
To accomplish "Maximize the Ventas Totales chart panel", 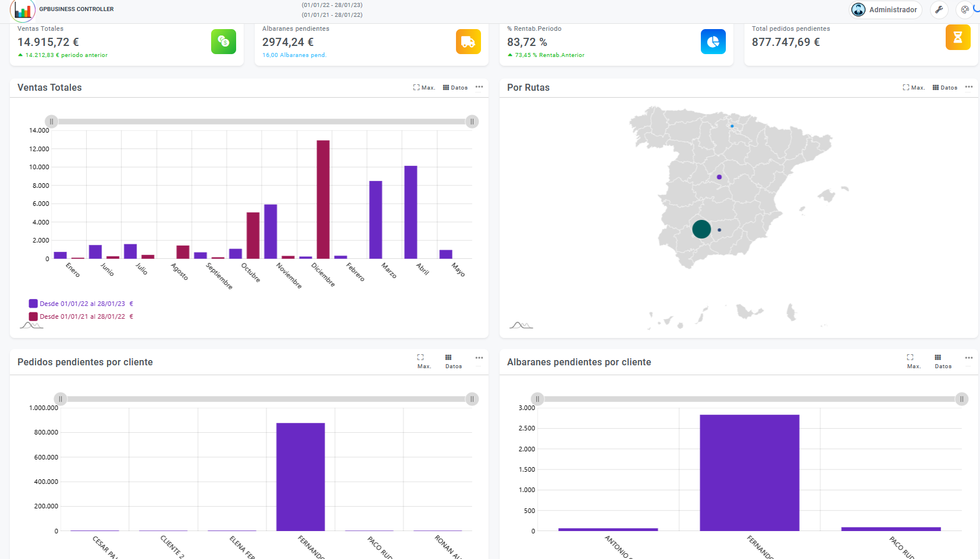I will coord(424,88).
